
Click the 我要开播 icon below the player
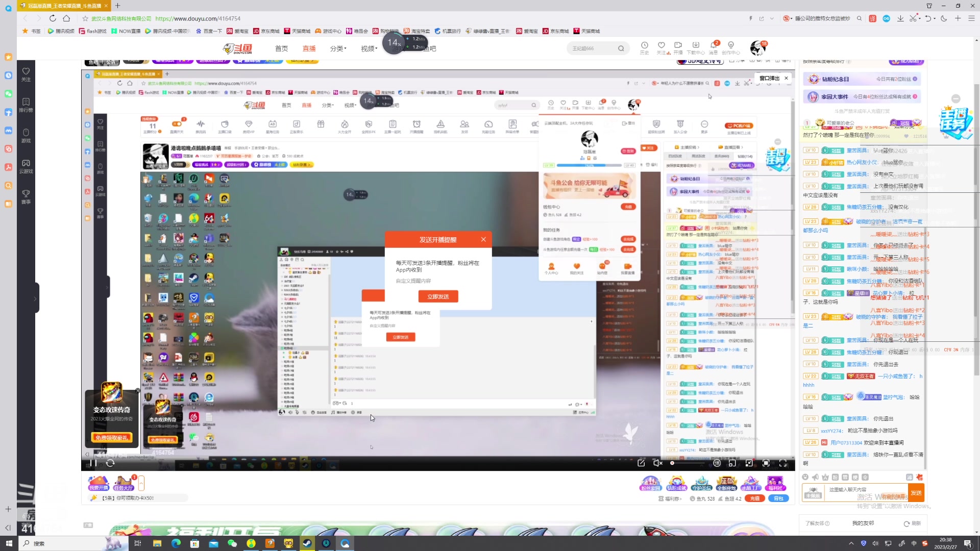click(x=99, y=484)
